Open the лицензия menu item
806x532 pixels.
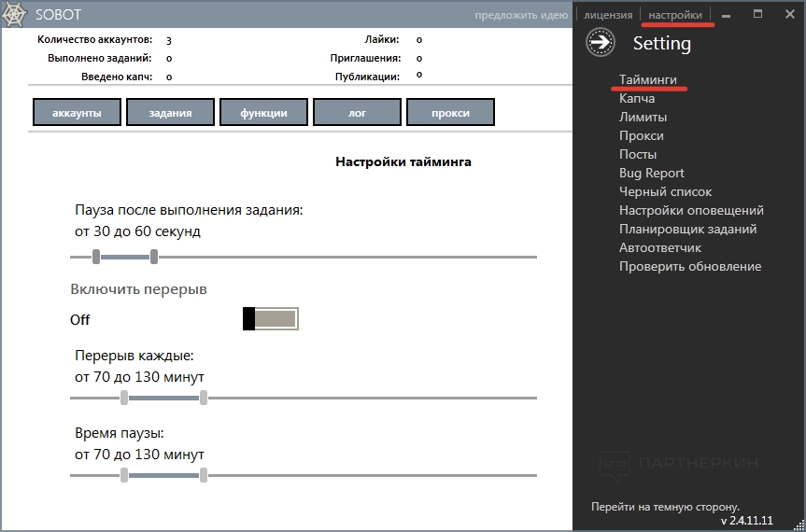coord(608,15)
